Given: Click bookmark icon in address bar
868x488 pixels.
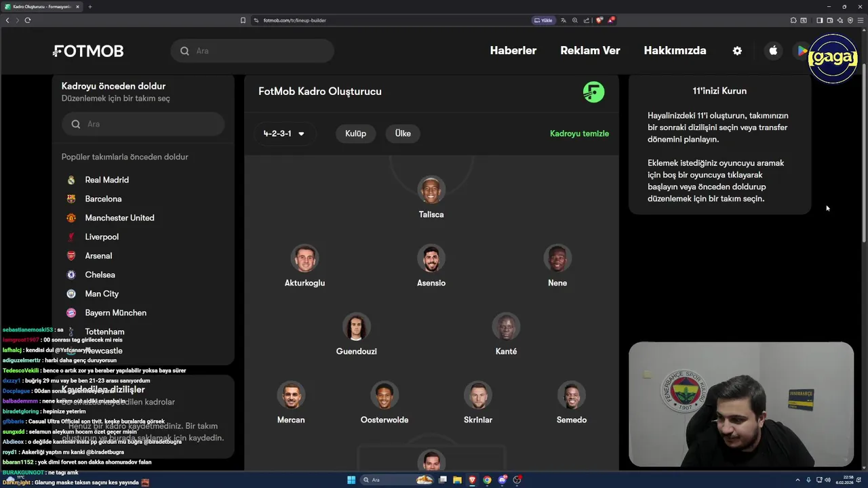Looking at the screenshot, I should click(243, 20).
